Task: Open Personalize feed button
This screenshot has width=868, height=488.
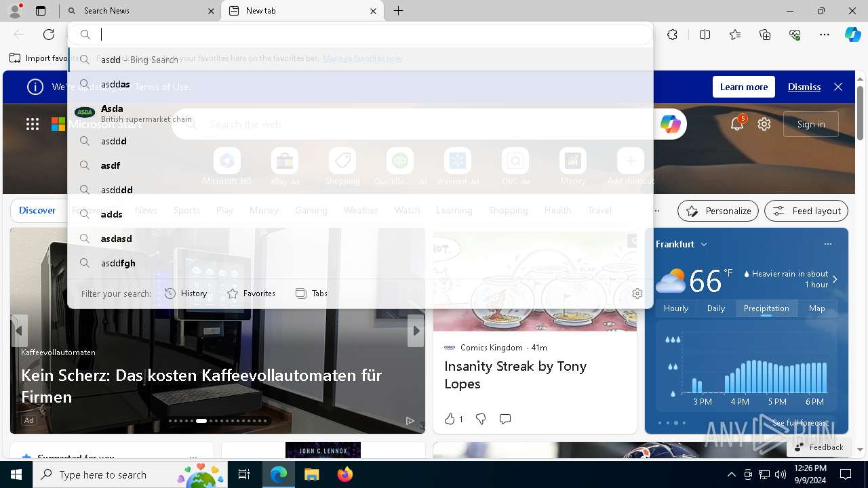Action: coord(719,211)
